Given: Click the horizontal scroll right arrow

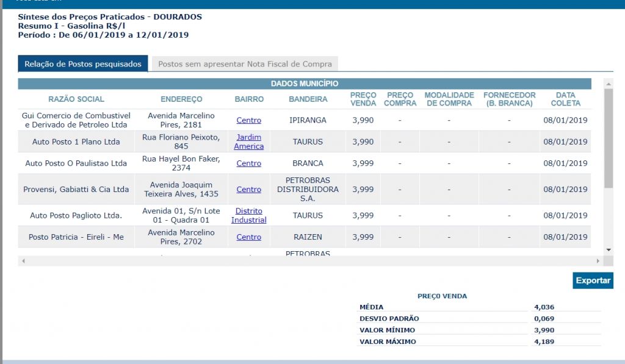Looking at the screenshot, I should click(598, 261).
